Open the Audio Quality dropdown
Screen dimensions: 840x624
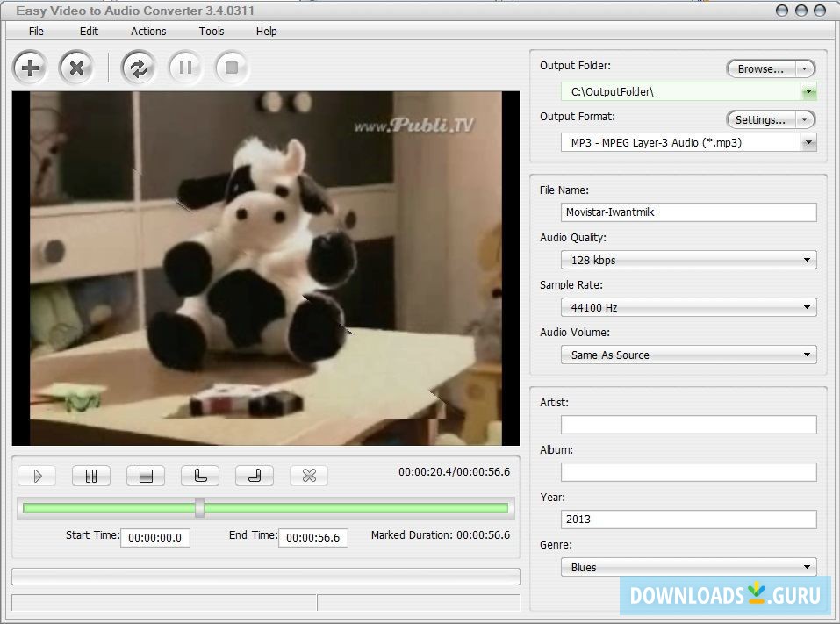688,261
